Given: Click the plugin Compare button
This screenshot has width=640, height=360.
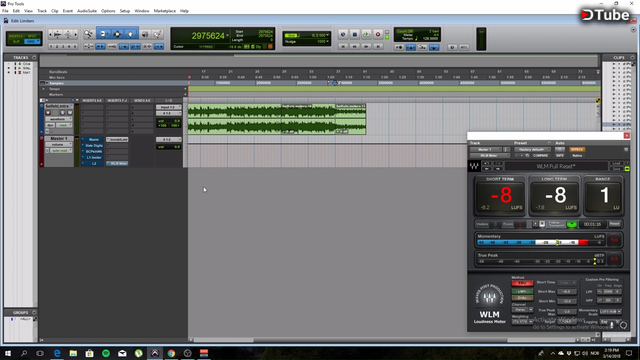Looking at the screenshot, I should [x=540, y=156].
